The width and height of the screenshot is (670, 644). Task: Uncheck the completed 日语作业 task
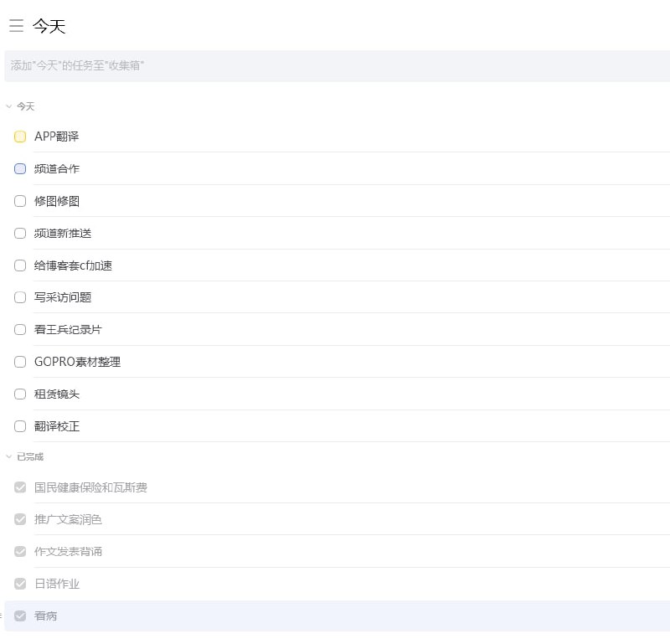[x=20, y=584]
